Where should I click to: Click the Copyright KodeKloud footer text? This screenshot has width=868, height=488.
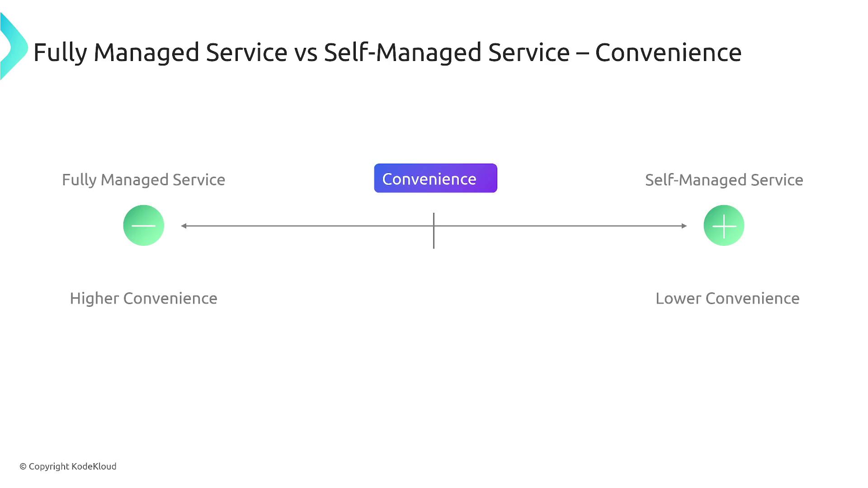pyautogui.click(x=72, y=466)
